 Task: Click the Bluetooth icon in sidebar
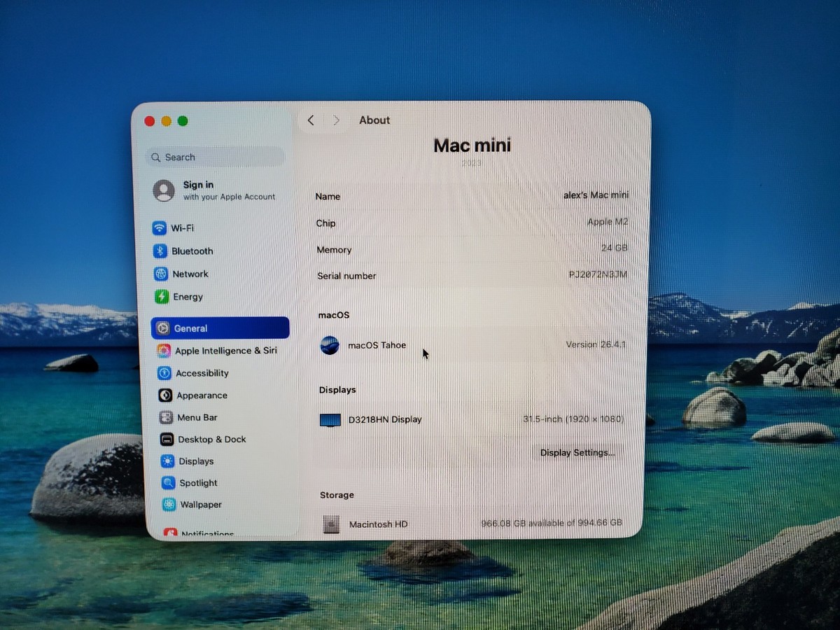coord(160,251)
